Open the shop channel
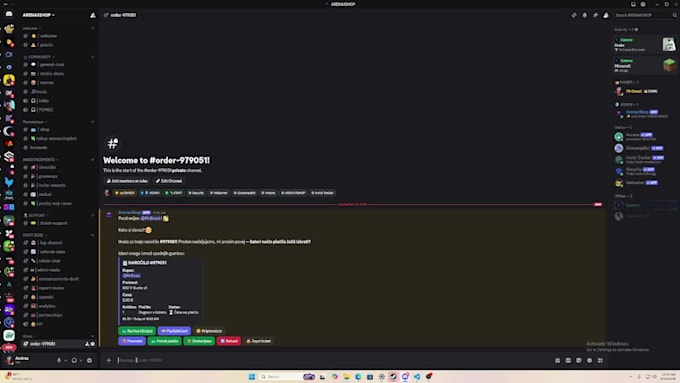The image size is (680, 383). pos(59,130)
